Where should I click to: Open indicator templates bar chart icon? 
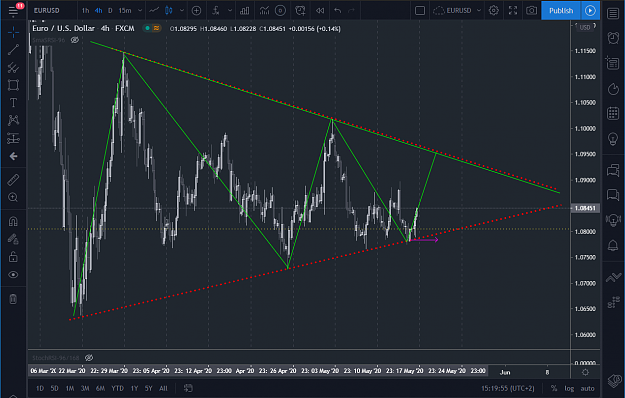(x=244, y=11)
